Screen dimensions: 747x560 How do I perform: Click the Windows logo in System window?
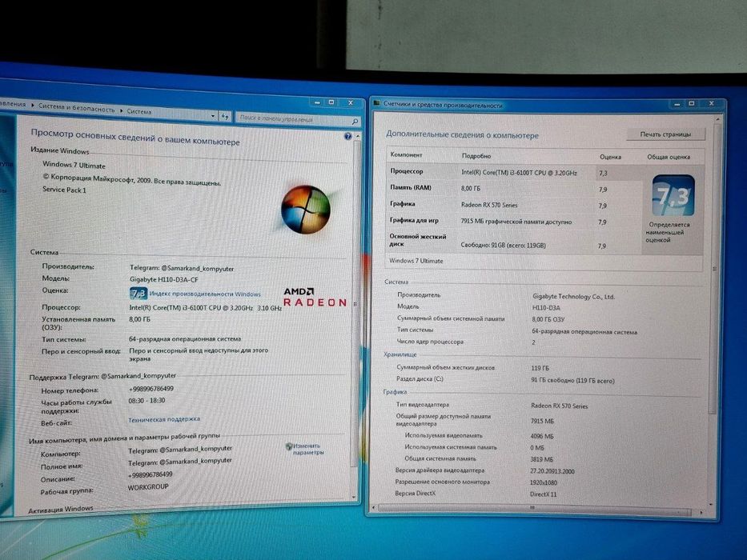click(305, 210)
